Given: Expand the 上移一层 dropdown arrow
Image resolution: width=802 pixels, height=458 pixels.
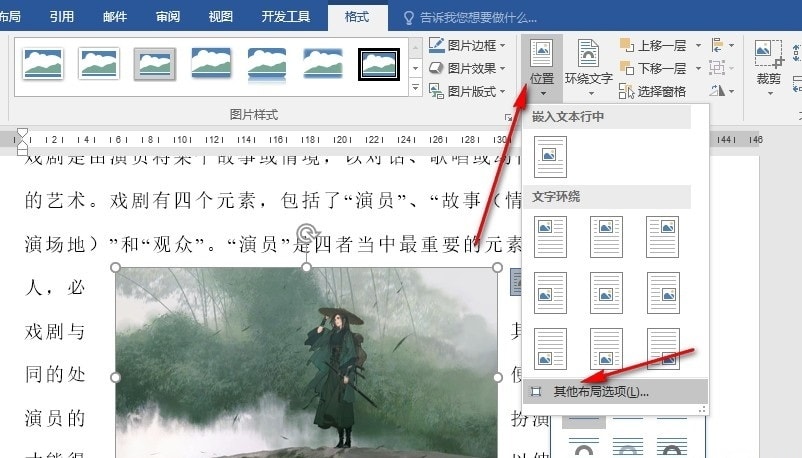Looking at the screenshot, I should tap(698, 46).
